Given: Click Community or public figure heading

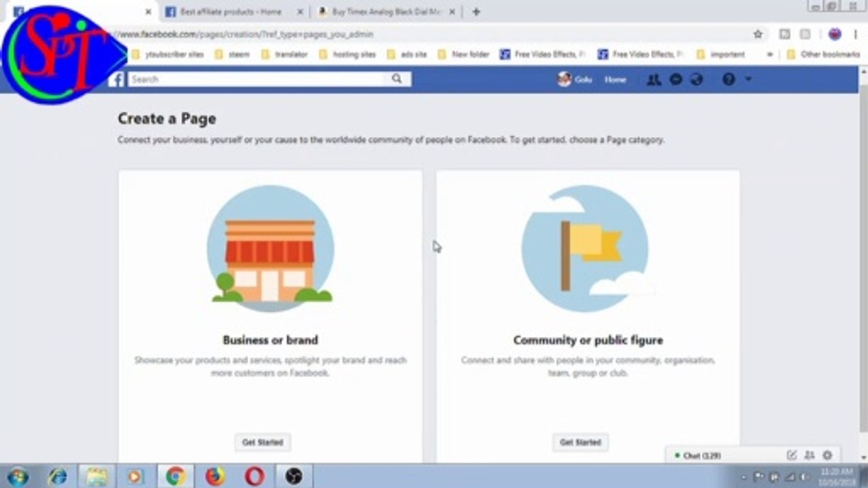Looking at the screenshot, I should [588, 340].
